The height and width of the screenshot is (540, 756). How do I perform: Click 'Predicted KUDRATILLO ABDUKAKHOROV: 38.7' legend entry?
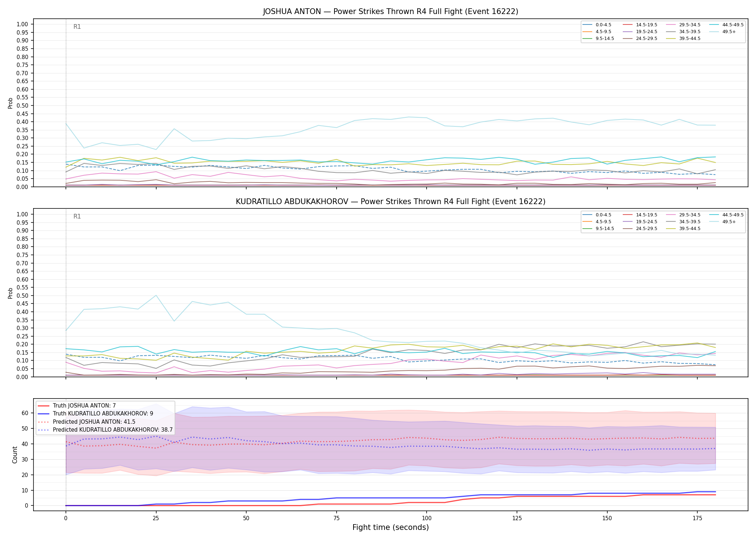click(x=105, y=429)
